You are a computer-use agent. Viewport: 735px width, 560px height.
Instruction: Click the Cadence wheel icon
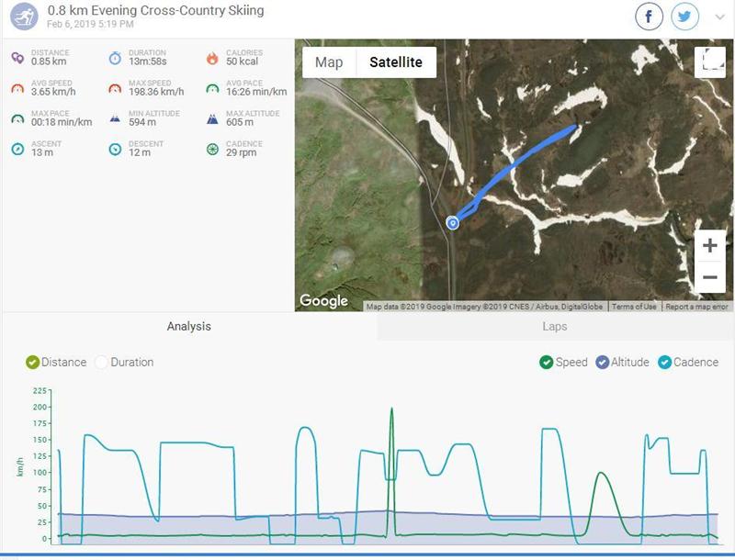point(212,150)
